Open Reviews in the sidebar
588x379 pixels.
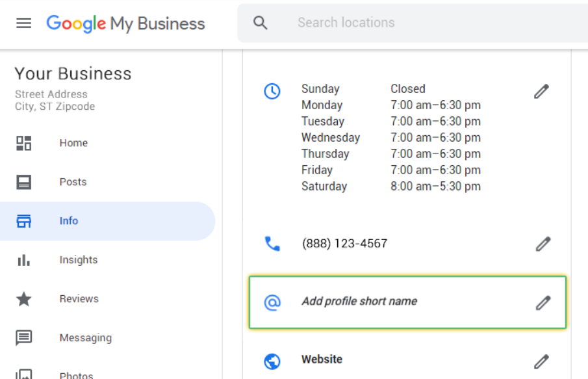point(79,299)
